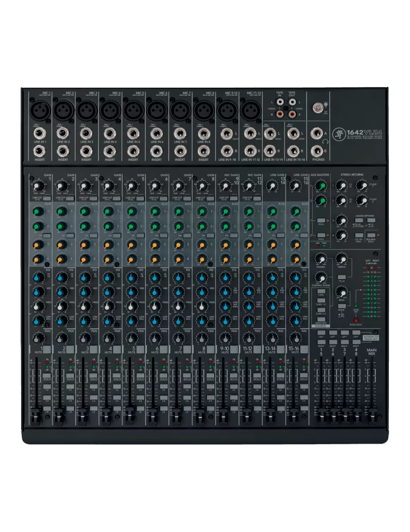Screen dimensions: 410x532
Task: Click the 12V lamp BNC connector
Action: (x=318, y=107)
